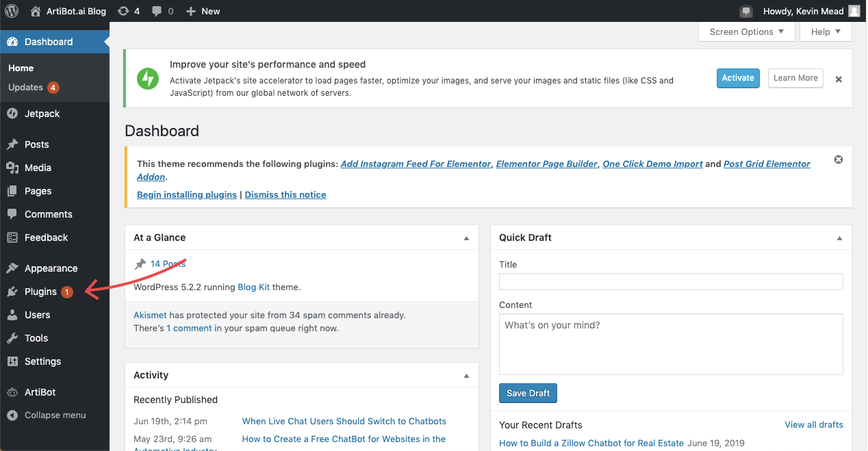
Task: Open the Appearance menu label
Action: click(x=51, y=268)
